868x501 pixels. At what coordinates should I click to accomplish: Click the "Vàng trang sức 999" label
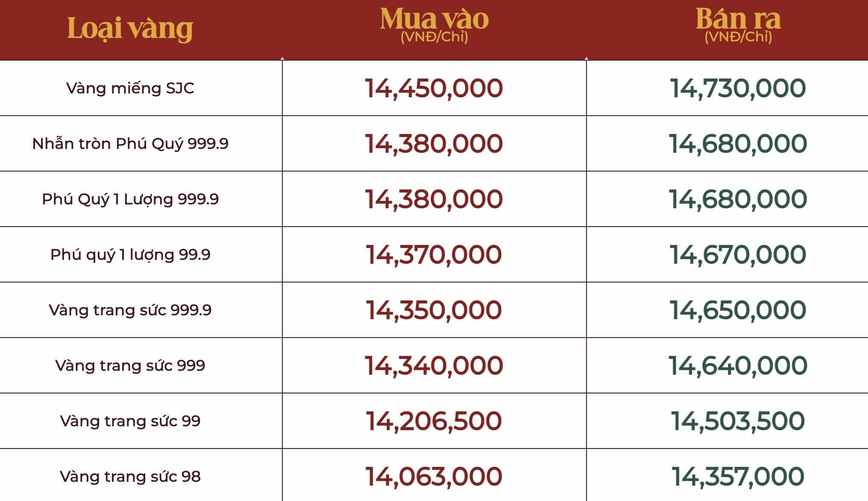(130, 366)
